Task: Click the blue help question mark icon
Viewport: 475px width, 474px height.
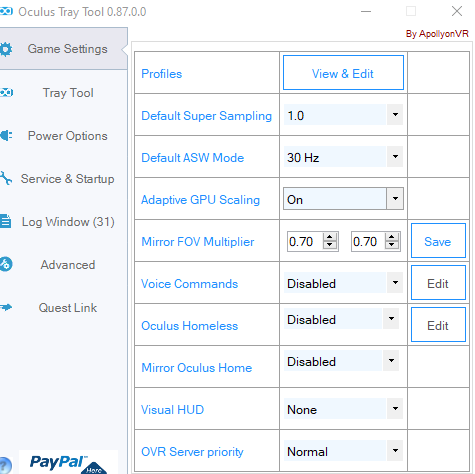Action: tap(5, 466)
